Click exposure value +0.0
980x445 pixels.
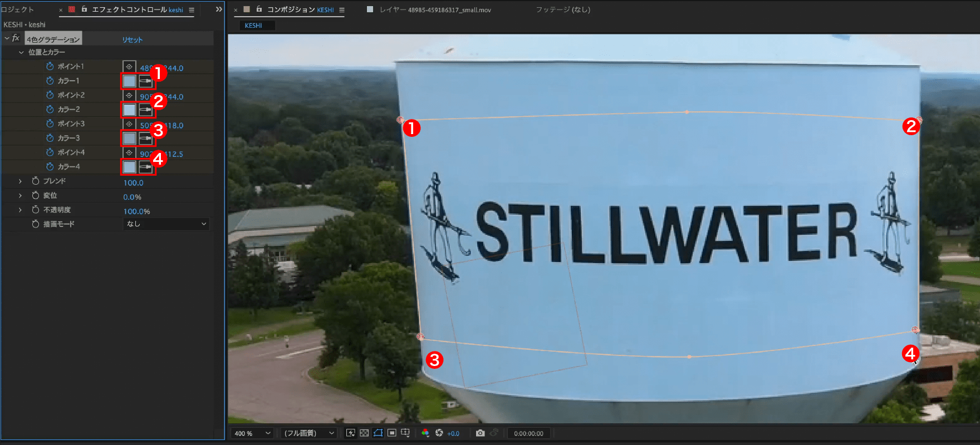tap(453, 434)
